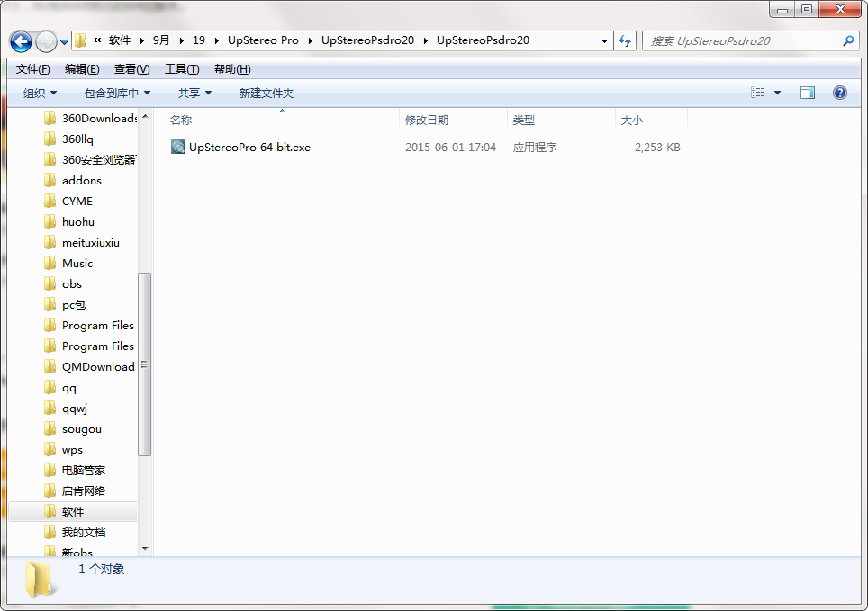Open the arrow after 9月 in the breadcrumb

(x=181, y=41)
